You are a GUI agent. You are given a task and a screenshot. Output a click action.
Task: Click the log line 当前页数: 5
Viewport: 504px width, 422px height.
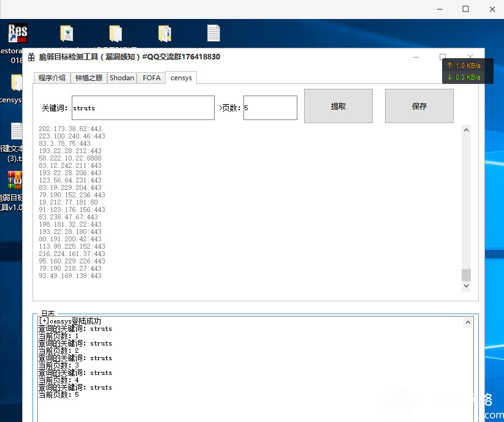click(x=58, y=394)
